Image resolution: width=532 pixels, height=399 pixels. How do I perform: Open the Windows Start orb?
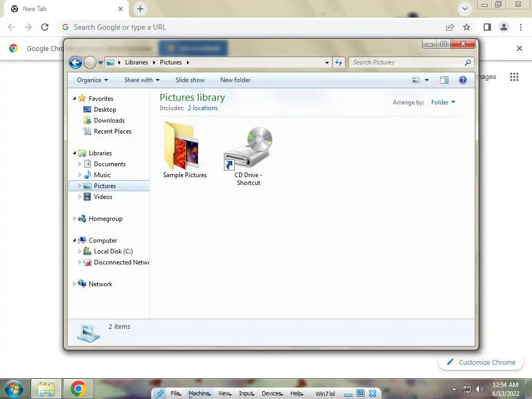(x=14, y=389)
